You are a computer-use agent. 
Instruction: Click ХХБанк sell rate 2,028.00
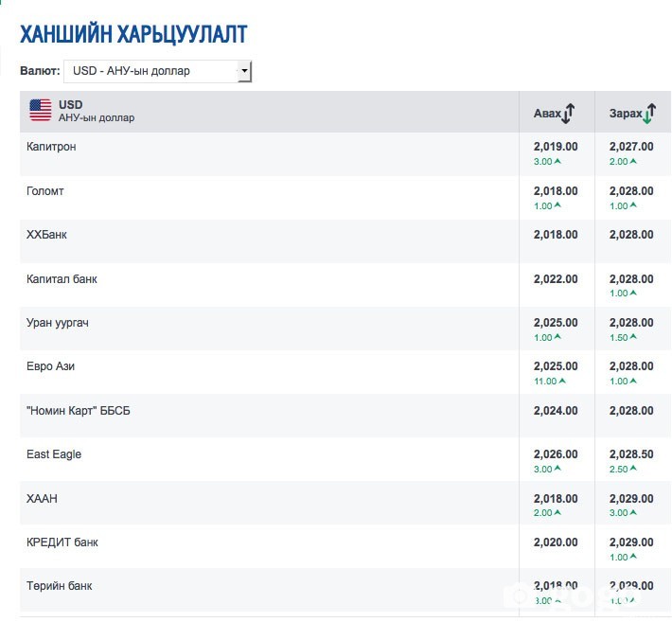pos(631,235)
